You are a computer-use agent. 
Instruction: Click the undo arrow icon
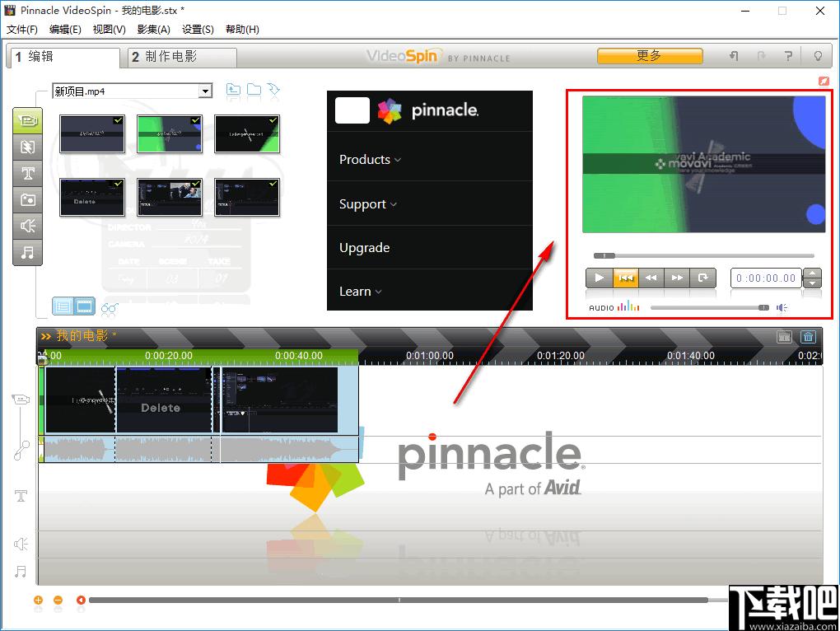click(x=734, y=56)
